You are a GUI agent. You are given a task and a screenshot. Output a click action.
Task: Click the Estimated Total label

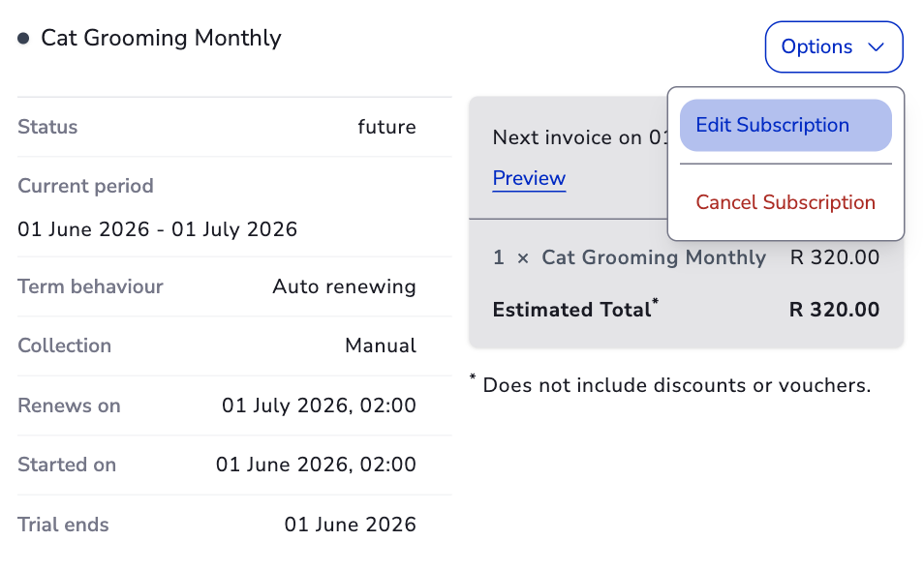pos(571,311)
